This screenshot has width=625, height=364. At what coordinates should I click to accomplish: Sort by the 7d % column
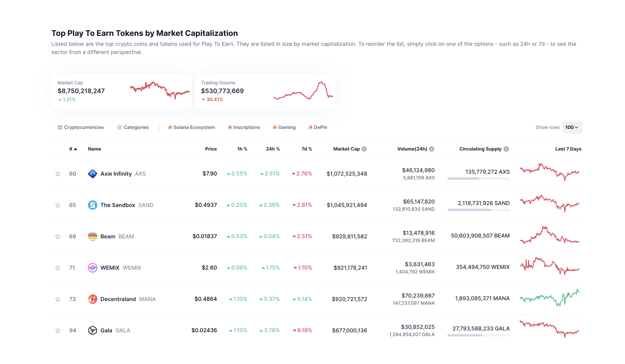[x=307, y=149]
